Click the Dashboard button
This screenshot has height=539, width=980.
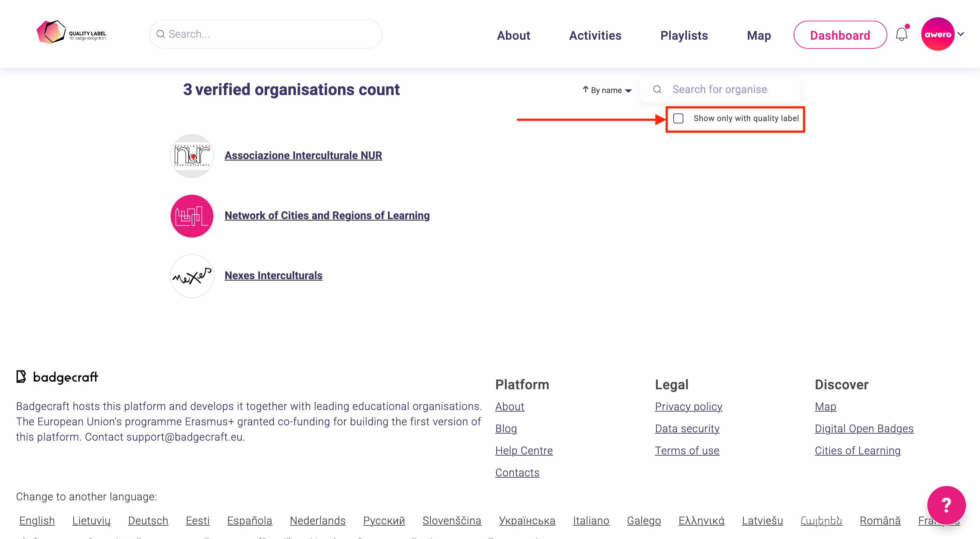tap(840, 35)
